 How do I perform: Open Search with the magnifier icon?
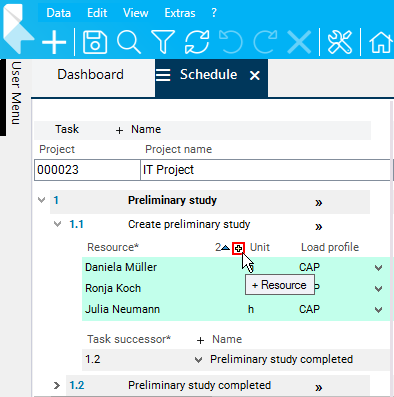pos(129,42)
